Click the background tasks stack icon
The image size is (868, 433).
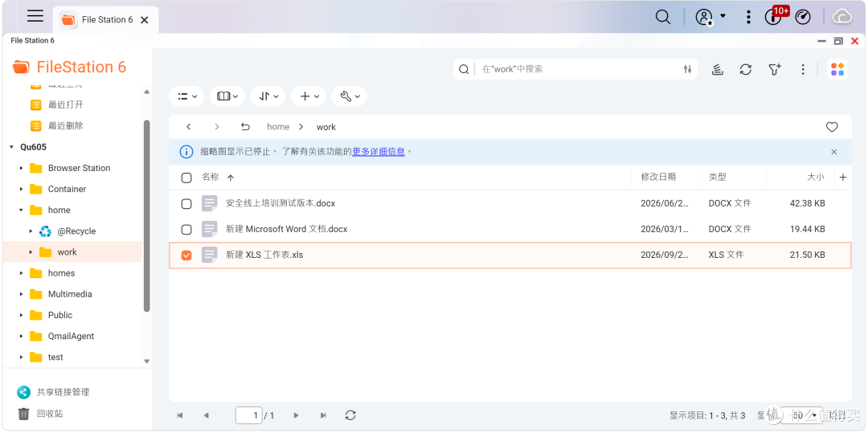tap(718, 69)
